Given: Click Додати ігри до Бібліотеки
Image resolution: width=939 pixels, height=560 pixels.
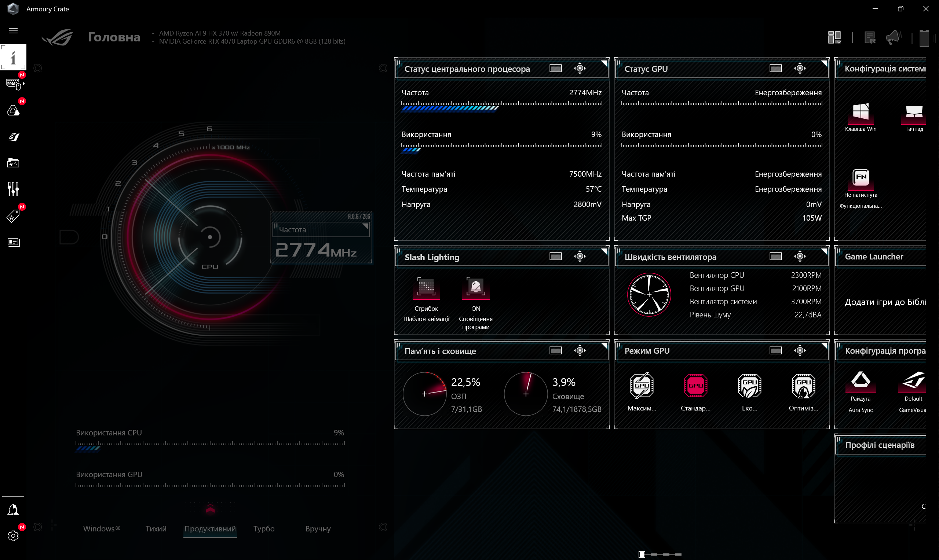Looking at the screenshot, I should tap(886, 302).
